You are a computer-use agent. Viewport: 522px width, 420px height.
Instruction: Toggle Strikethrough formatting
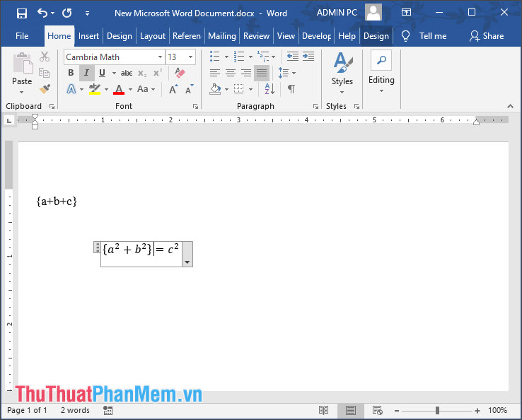[127, 74]
